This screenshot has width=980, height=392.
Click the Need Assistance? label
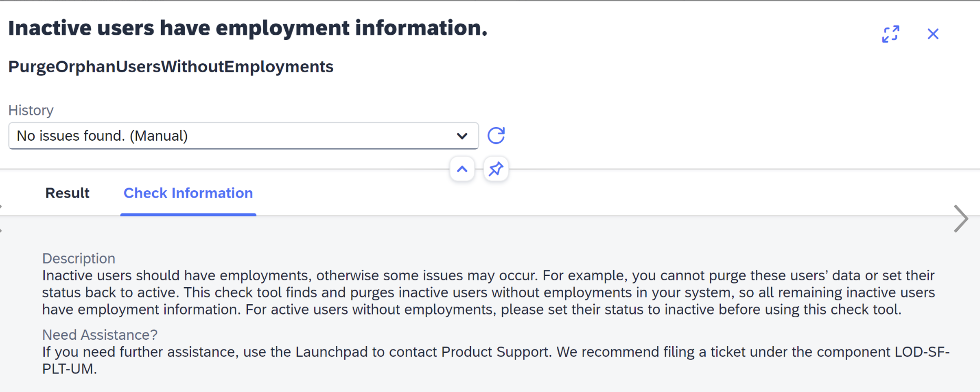pyautogui.click(x=99, y=335)
